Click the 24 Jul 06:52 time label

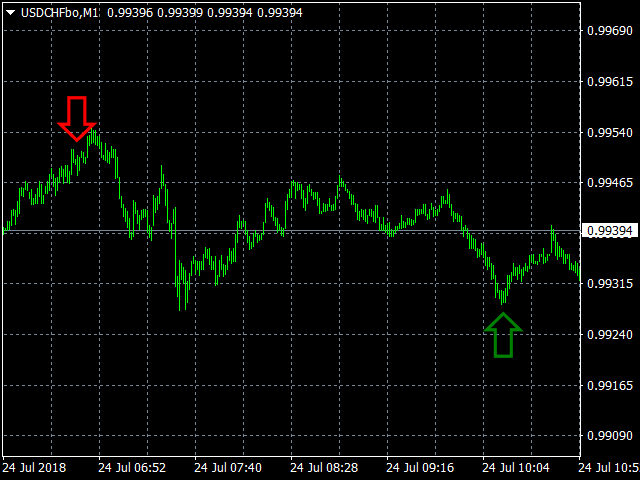tap(132, 468)
